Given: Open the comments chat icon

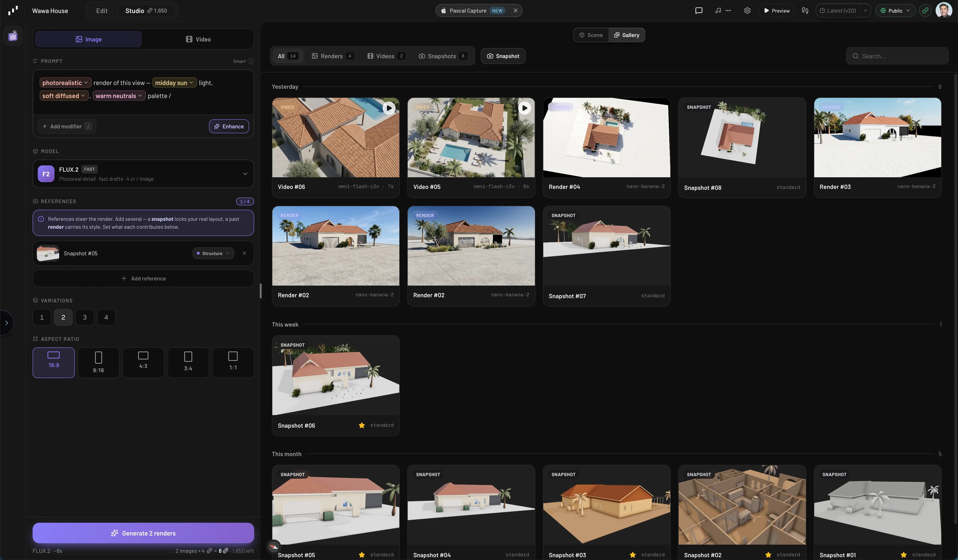Looking at the screenshot, I should pyautogui.click(x=699, y=11).
